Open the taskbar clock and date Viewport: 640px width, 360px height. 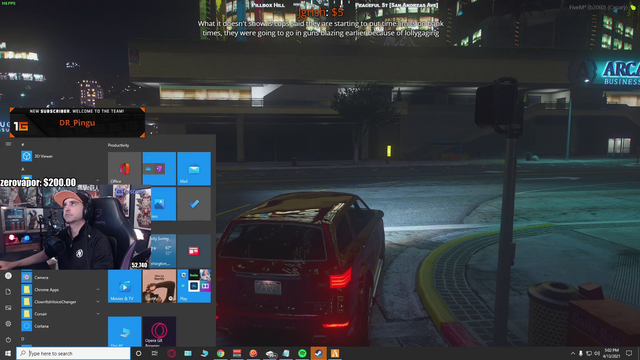click(x=611, y=353)
